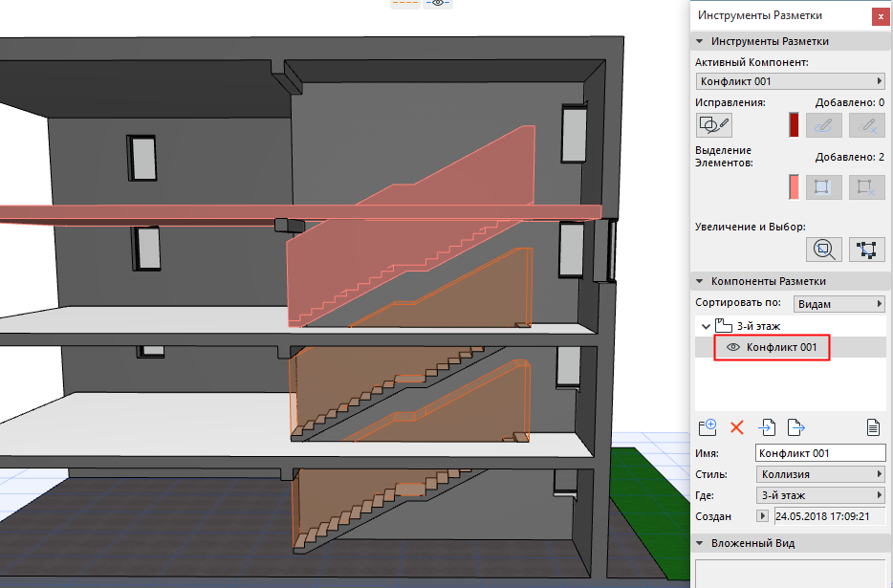Click the Имя field containing Конфликт 001
Image resolution: width=893 pixels, height=588 pixels.
(x=820, y=453)
